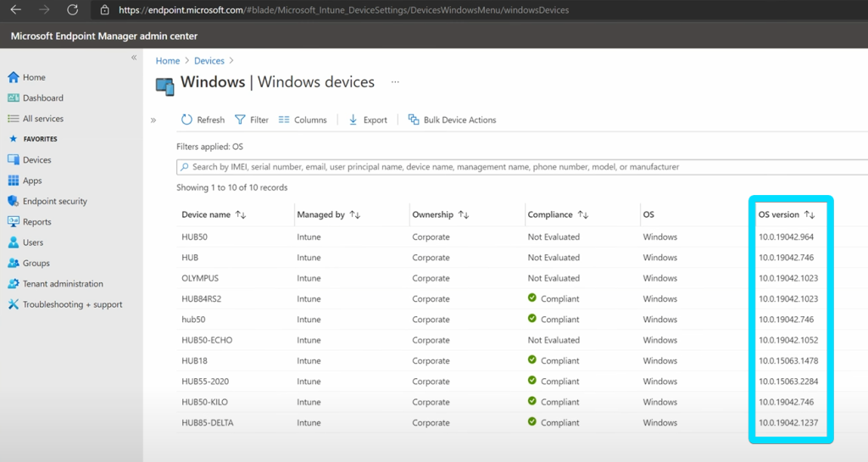
Task: Open the Filter options
Action: click(251, 120)
